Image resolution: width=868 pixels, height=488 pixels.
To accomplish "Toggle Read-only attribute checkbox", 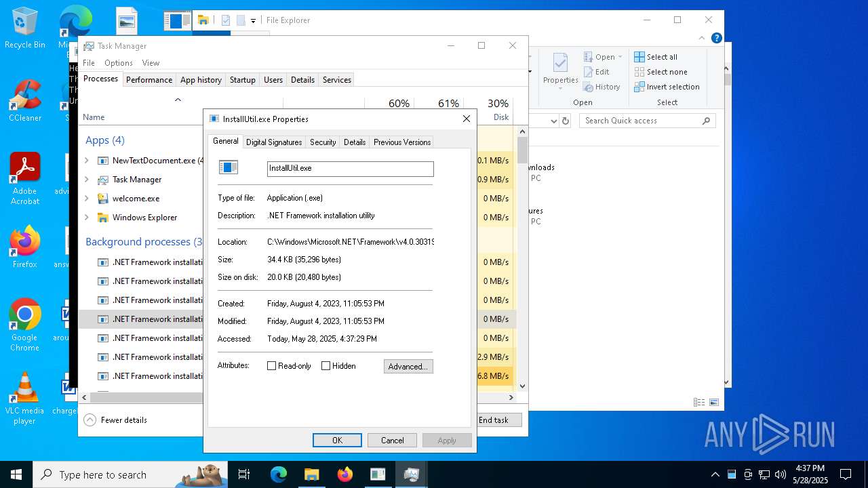I will [272, 366].
